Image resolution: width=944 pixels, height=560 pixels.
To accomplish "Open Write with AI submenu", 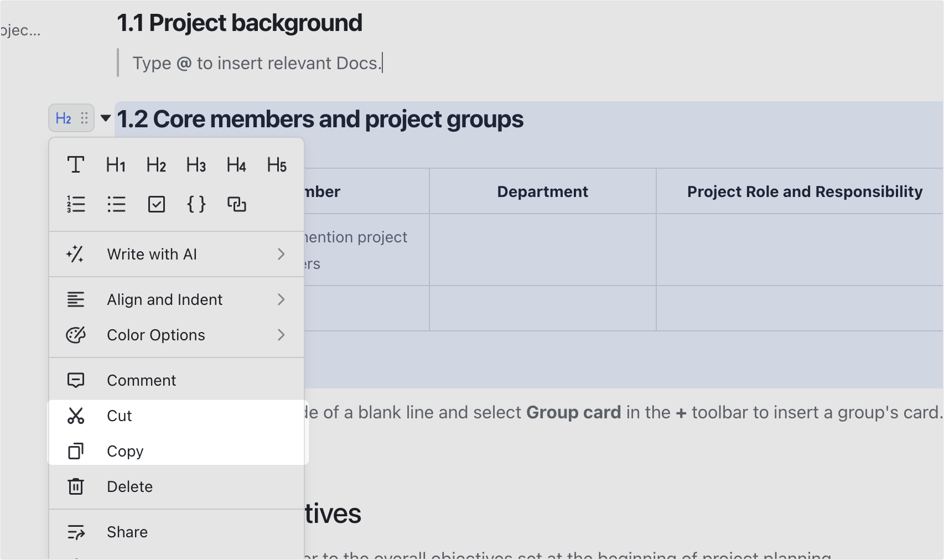I will point(177,254).
